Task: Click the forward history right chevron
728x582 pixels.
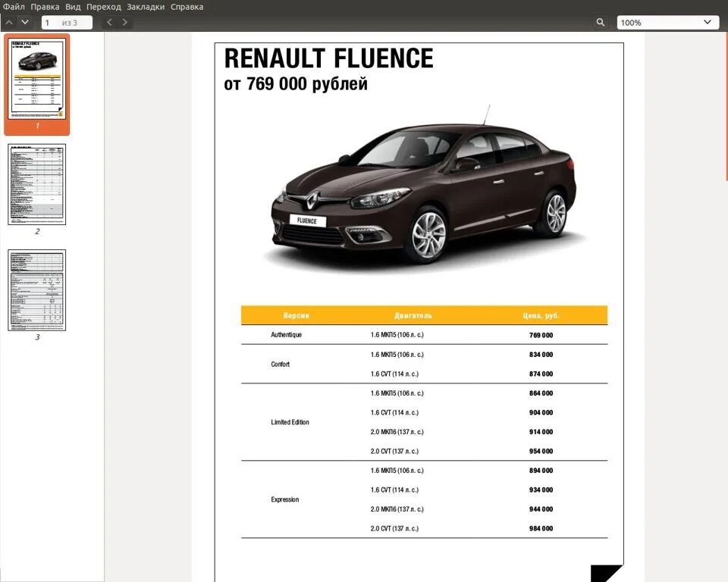Action: (x=125, y=22)
